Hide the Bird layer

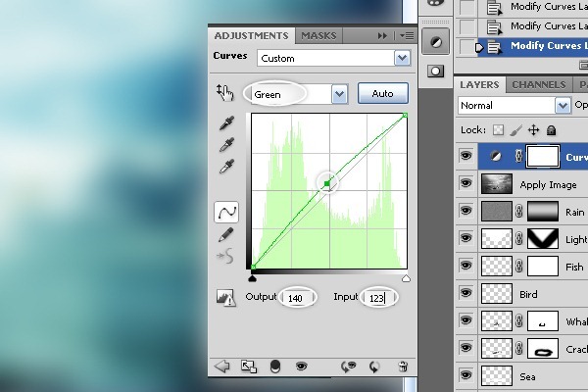(x=465, y=293)
